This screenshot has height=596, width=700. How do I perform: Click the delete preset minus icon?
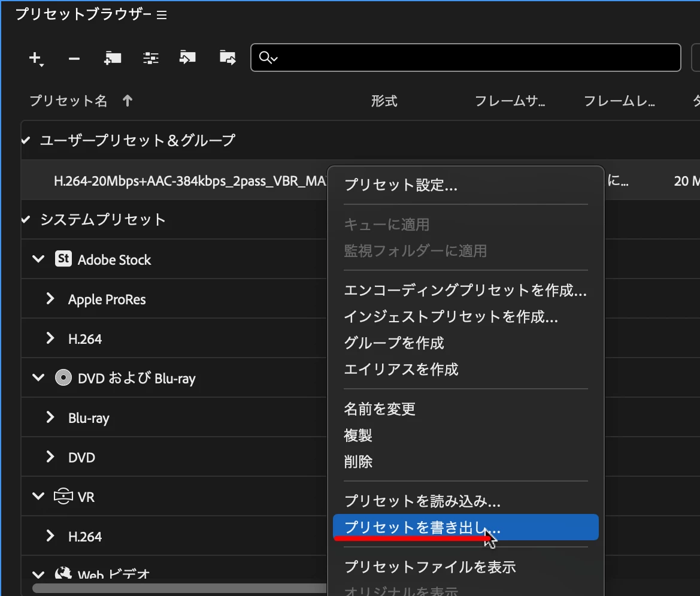click(x=74, y=59)
